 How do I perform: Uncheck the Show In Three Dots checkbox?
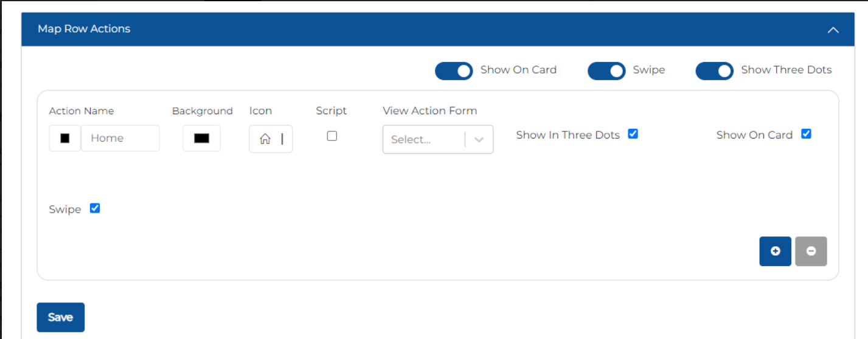(633, 134)
